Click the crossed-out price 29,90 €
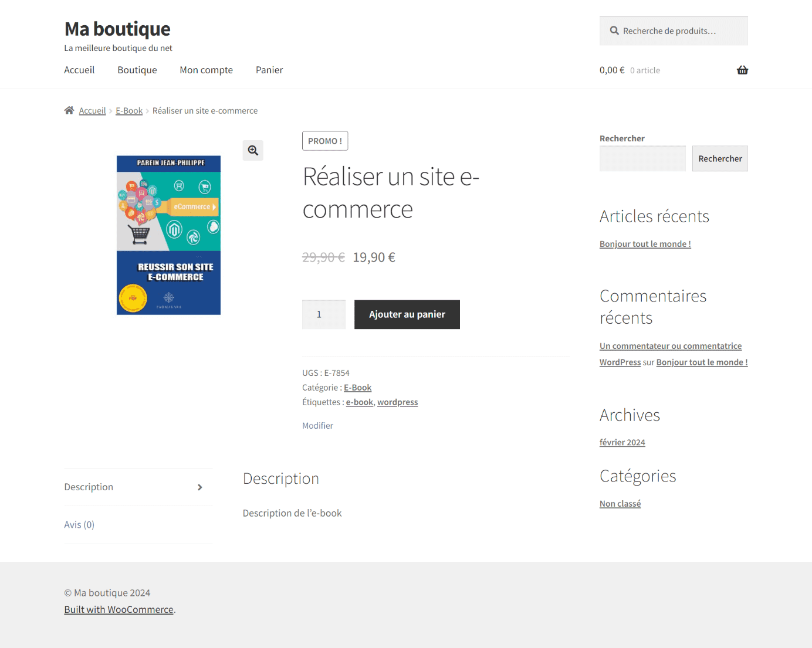Viewport: 812px width, 648px height. point(323,257)
